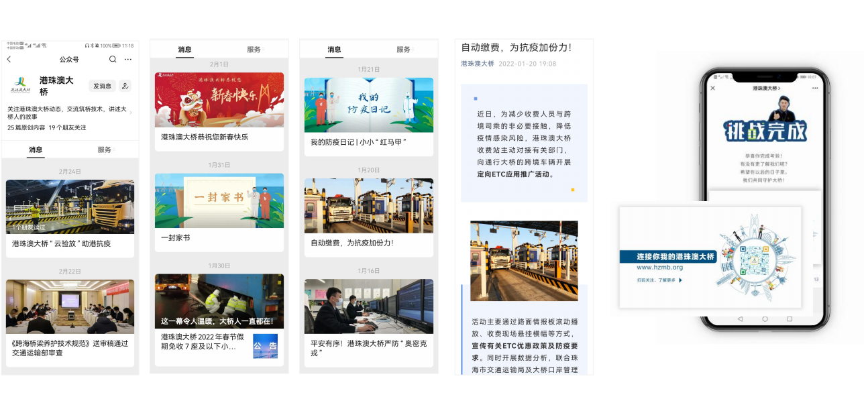Open the blue 港珠澳大桥 author link in article

(x=478, y=64)
